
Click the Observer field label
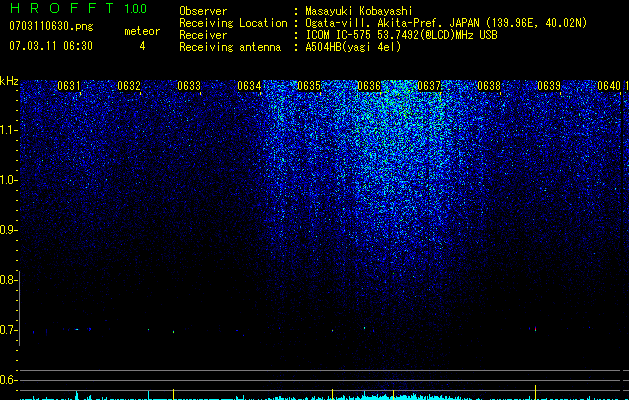(203, 11)
